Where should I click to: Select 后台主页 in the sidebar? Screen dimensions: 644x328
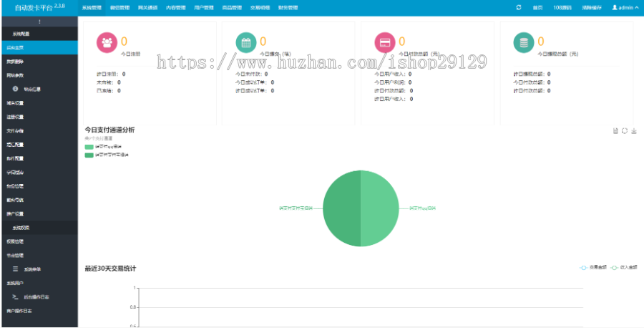tap(39, 48)
